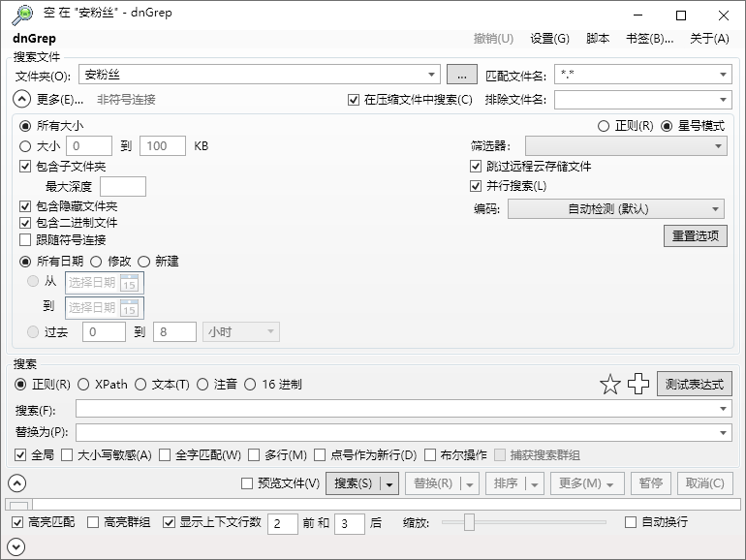
Task: Toggle 包含二进制文件 checkbox
Action: (x=25, y=223)
